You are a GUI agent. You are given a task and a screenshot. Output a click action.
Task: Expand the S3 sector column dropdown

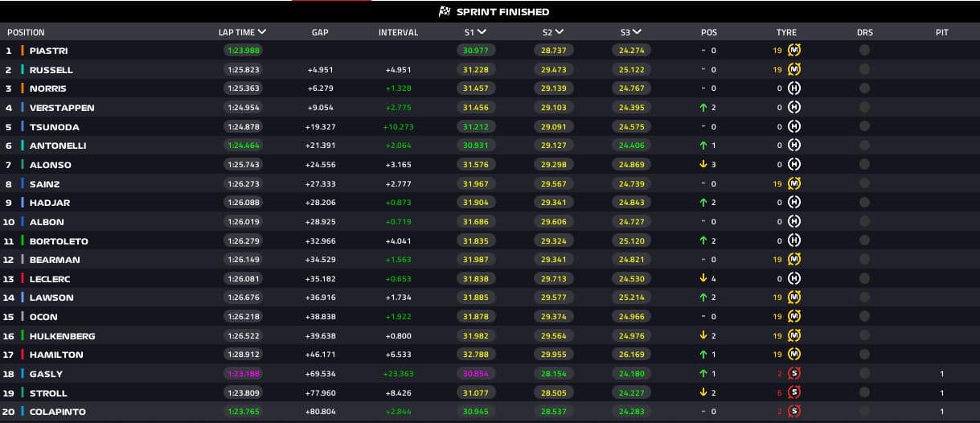tap(637, 32)
